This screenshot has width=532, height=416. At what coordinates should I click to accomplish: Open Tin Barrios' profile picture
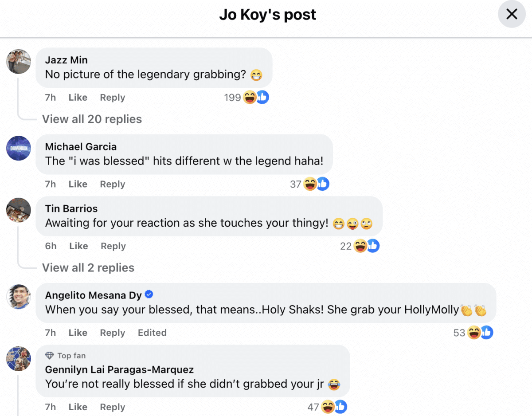pos(18,210)
